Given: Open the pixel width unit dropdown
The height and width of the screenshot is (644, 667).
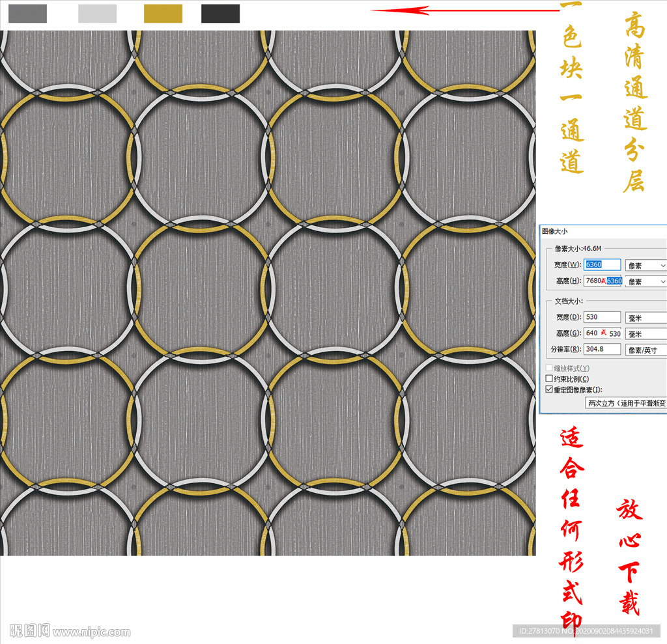Looking at the screenshot, I should (x=646, y=266).
